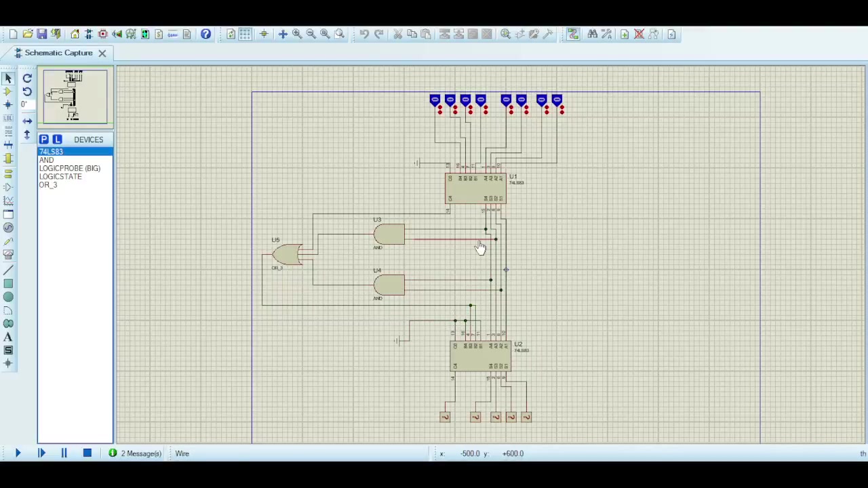Select LOGICPROBE (BIG) in the devices list
Image resolution: width=868 pixels, height=488 pixels.
[69, 168]
